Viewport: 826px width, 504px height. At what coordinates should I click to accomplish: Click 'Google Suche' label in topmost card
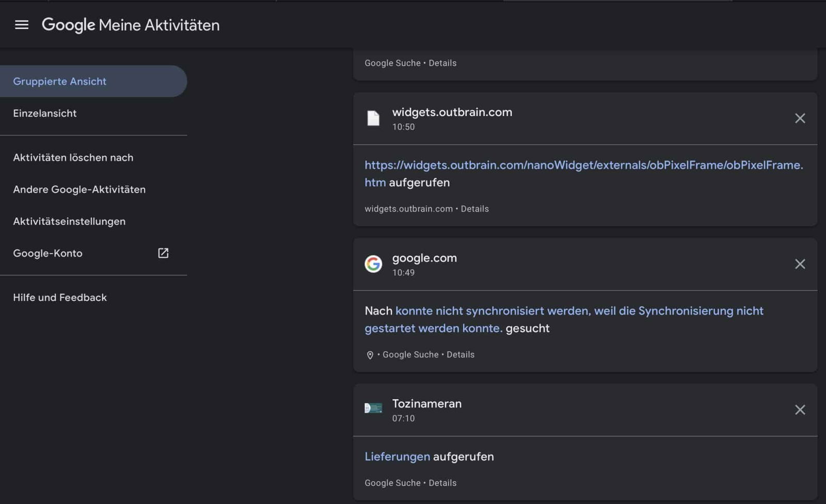click(392, 63)
